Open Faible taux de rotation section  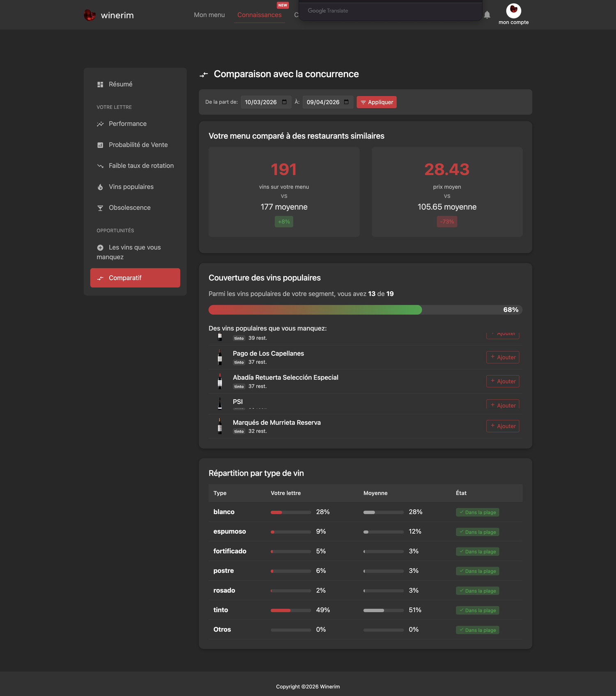(x=135, y=166)
